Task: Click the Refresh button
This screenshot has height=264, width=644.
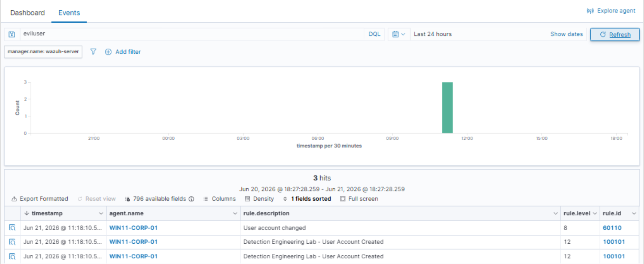Action: [615, 34]
